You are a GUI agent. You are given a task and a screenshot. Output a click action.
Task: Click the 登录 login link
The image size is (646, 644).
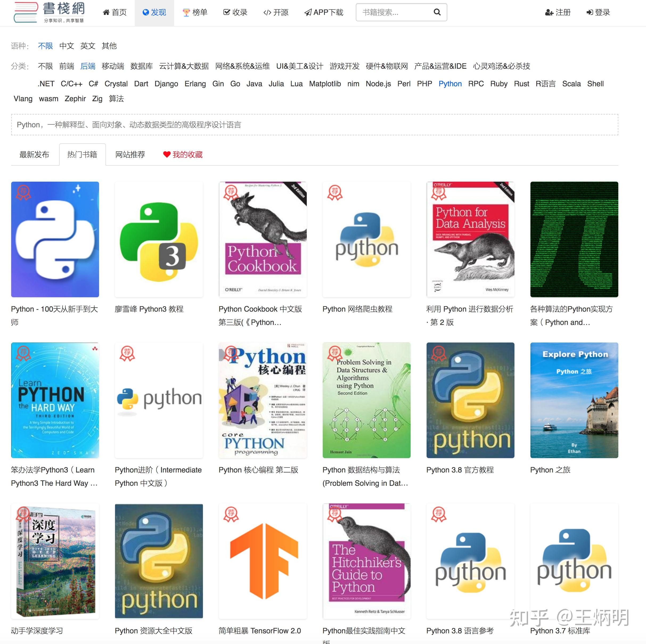598,12
